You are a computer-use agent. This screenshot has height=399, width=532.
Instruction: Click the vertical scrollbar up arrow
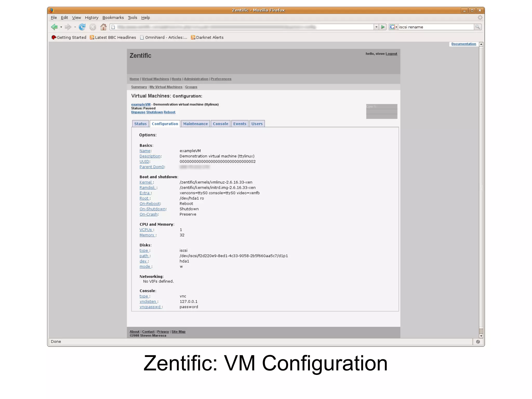(x=481, y=44)
